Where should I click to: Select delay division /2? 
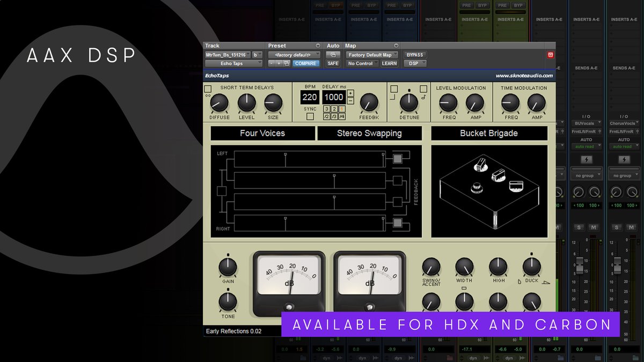tap(326, 117)
